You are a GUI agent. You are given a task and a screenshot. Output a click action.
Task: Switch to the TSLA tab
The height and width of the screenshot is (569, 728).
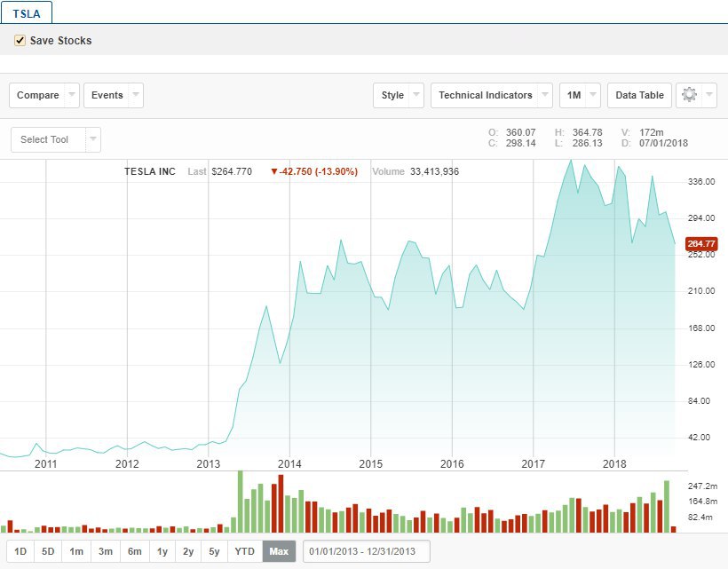point(27,13)
